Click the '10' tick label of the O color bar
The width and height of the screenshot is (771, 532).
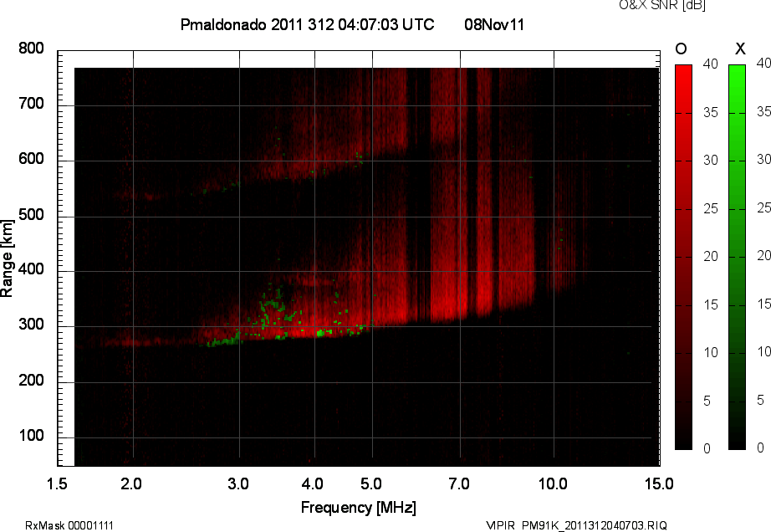click(711, 352)
